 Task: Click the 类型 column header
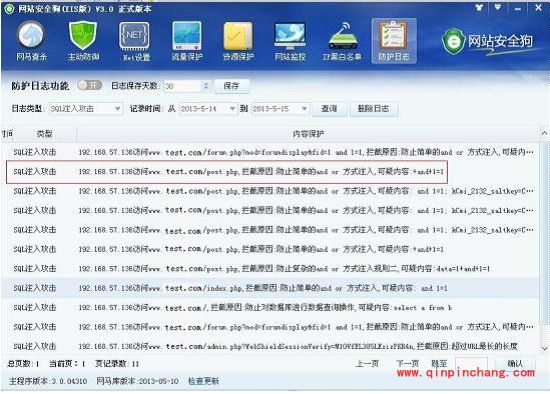point(45,134)
